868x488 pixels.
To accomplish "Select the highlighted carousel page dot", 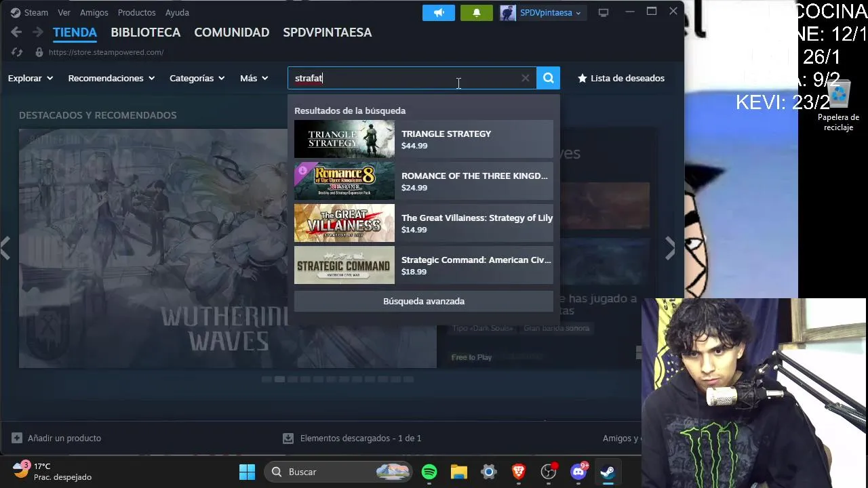I will point(279,380).
